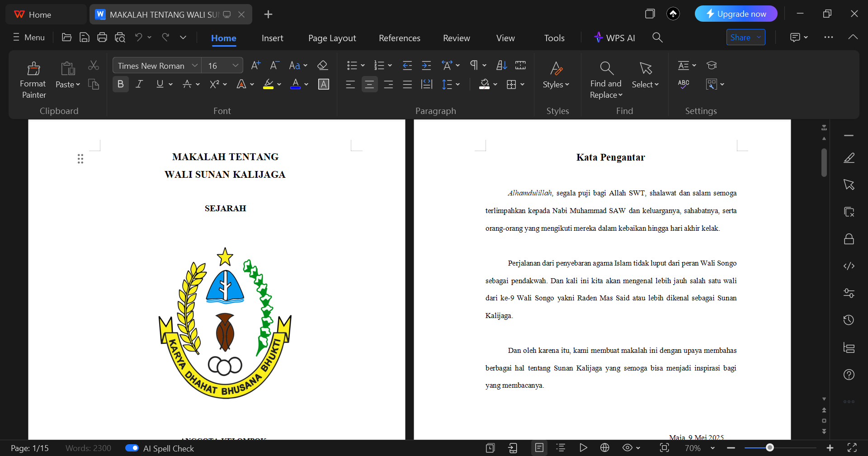Image resolution: width=868 pixels, height=456 pixels.
Task: Click the spell check ABC icon
Action: pyautogui.click(x=684, y=84)
